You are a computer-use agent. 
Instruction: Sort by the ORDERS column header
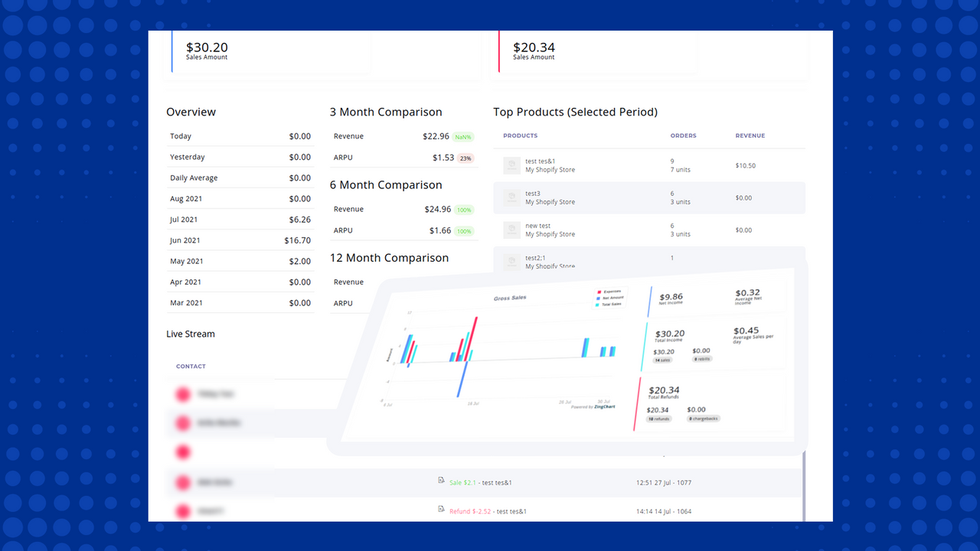point(683,135)
